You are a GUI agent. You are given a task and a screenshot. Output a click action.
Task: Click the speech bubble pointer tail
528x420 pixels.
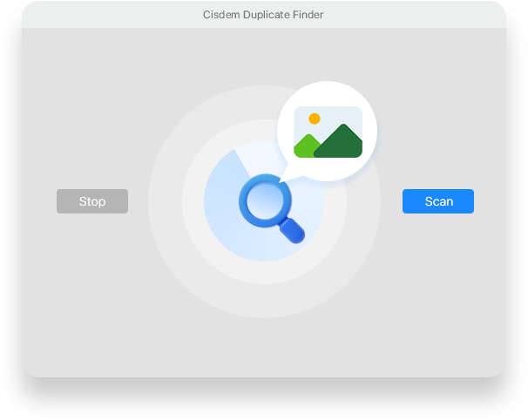[288, 174]
